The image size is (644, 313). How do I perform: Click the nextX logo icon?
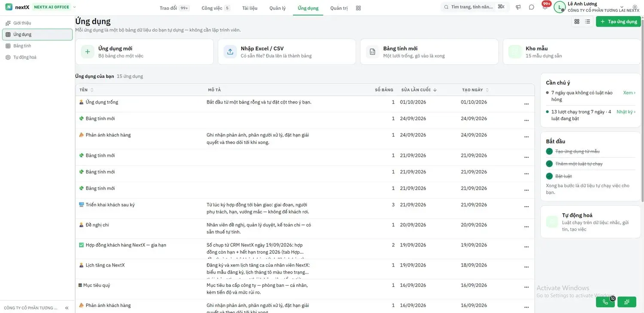click(x=9, y=7)
